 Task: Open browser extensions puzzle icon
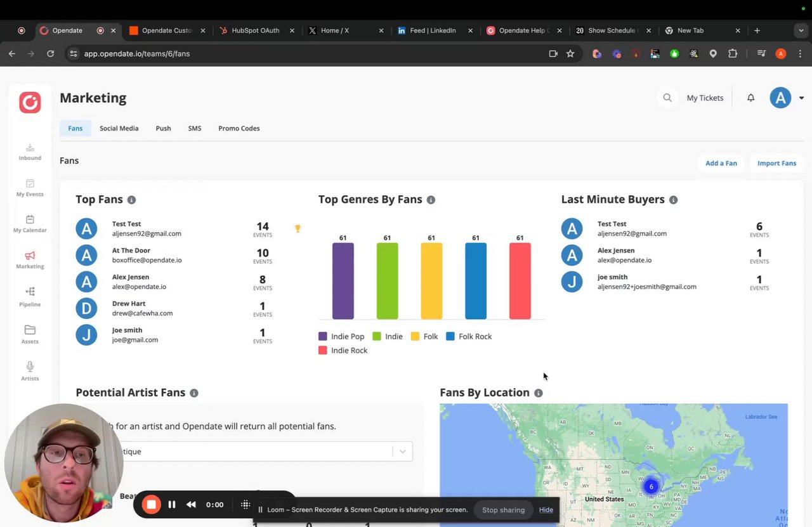coord(733,54)
